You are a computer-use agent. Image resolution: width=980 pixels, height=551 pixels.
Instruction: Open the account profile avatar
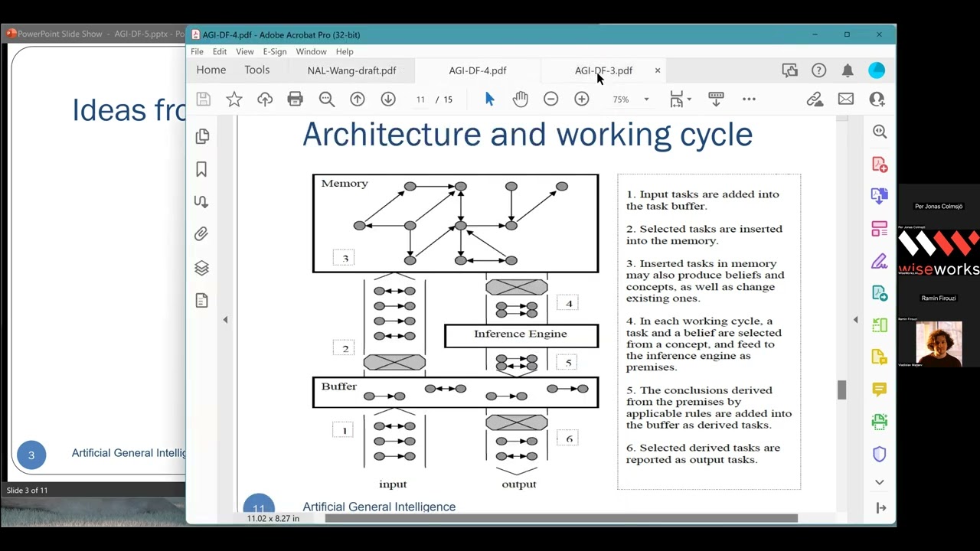pos(877,70)
